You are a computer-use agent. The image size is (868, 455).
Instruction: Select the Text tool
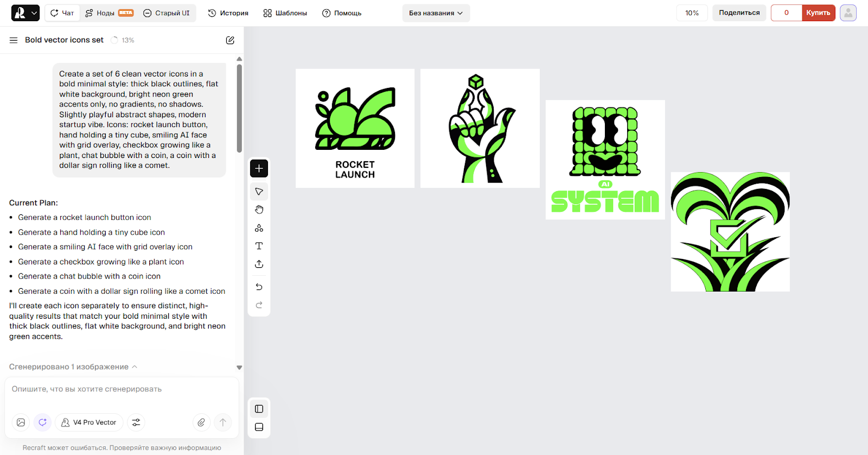(259, 246)
